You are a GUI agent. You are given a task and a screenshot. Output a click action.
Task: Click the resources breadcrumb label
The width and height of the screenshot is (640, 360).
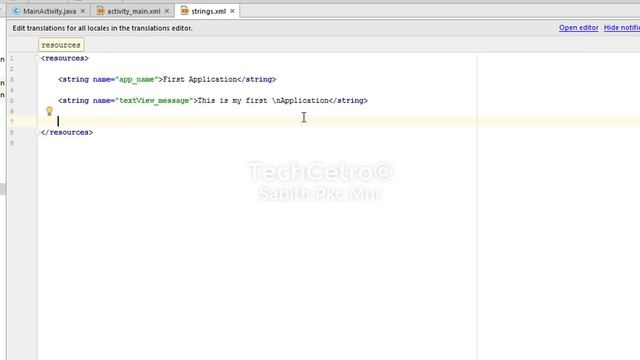pos(61,45)
